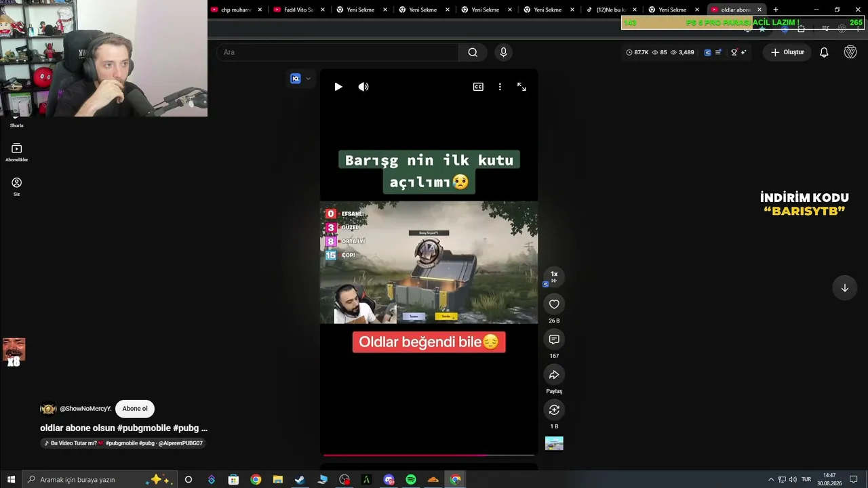868x488 pixels.
Task: Toggle closed captions on the Short
Action: [478, 87]
